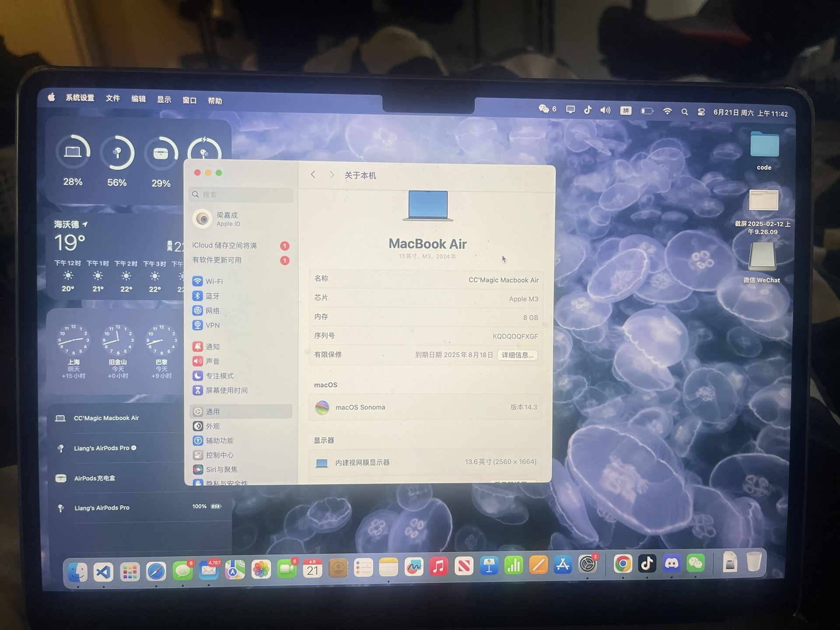
Task: Click the 序列号 KQDQDQFXGF value
Action: click(515, 336)
